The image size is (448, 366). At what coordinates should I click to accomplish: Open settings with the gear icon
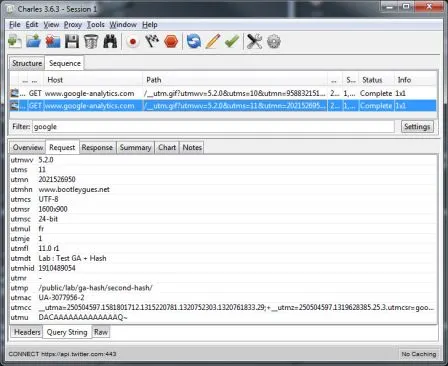tap(274, 42)
